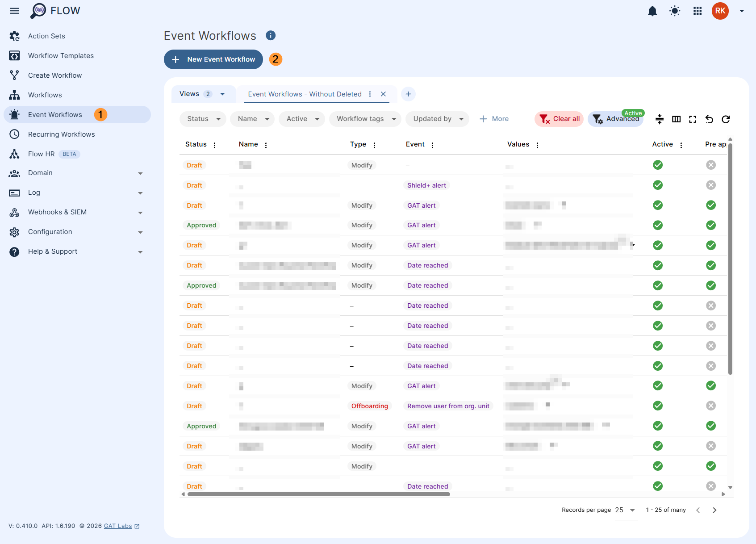Turn off Active for the Offboarding row

(657, 406)
